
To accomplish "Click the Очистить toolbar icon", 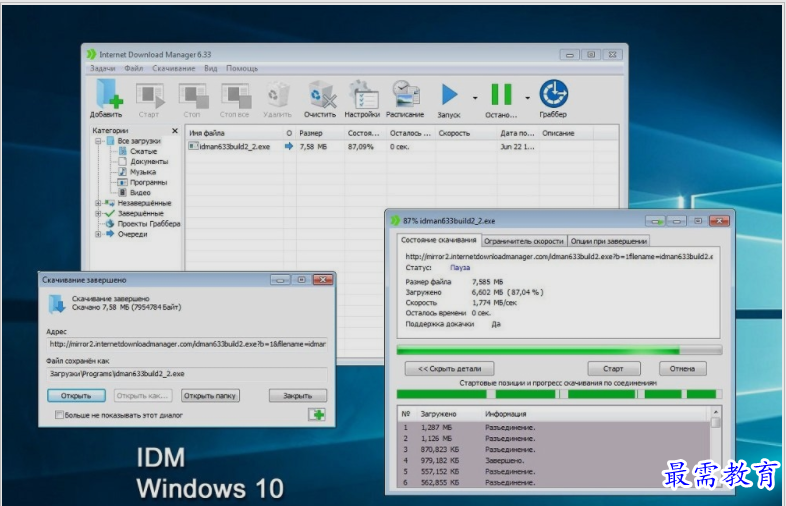I will click(x=321, y=95).
